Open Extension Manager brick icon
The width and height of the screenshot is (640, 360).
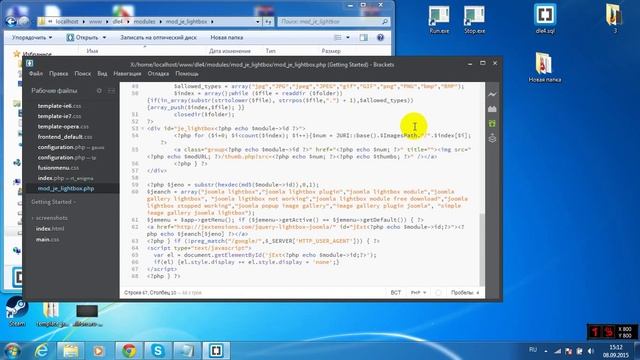492,109
